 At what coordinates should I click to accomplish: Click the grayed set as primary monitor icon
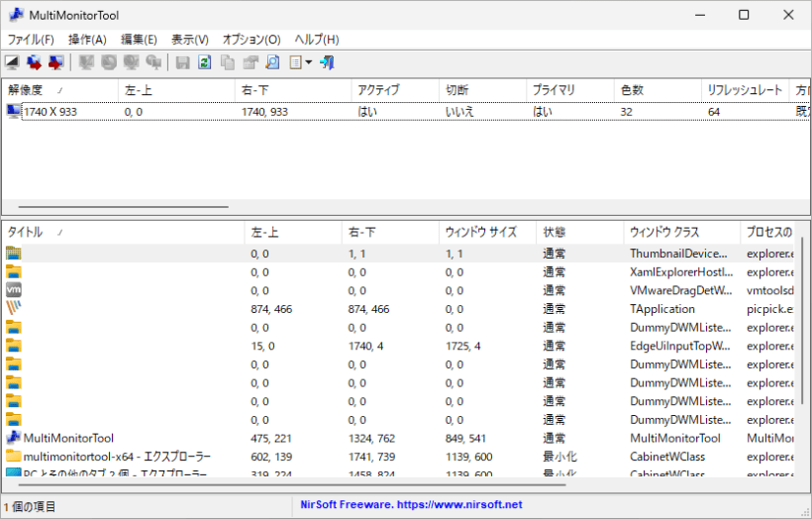coord(153,62)
